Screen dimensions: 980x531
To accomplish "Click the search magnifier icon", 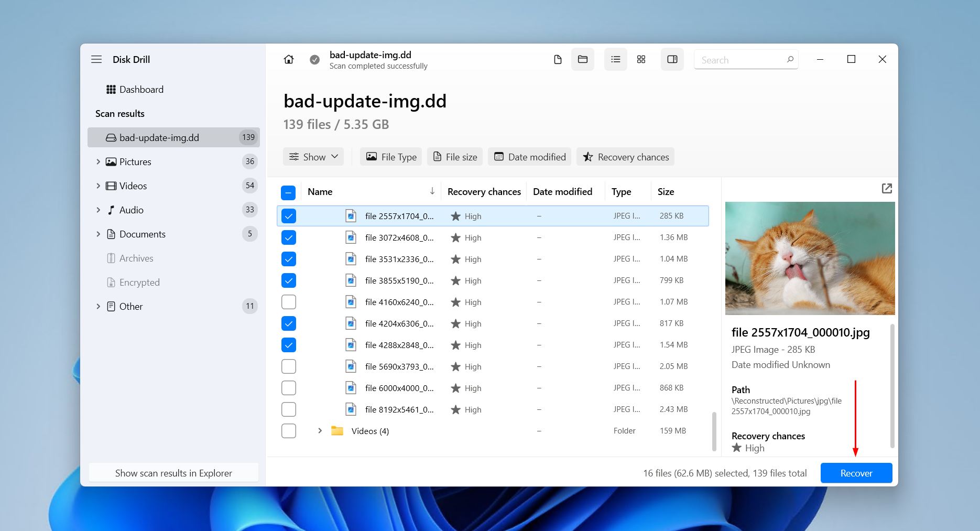I will [790, 60].
